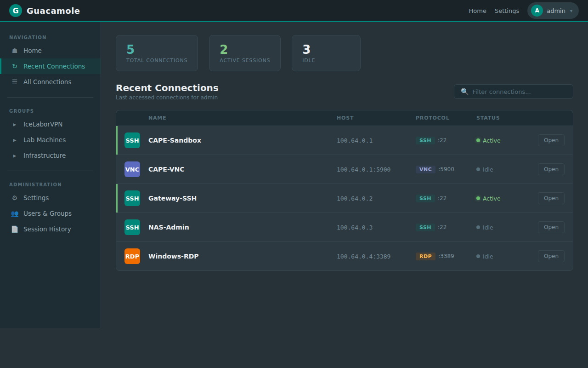The height and width of the screenshot is (368, 588).
Task: Click the Settings gear icon in sidebar
Action: click(x=15, y=198)
